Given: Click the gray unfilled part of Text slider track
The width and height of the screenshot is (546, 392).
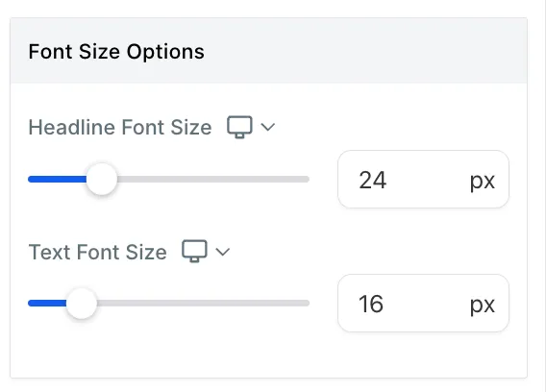Looking at the screenshot, I should point(204,303).
